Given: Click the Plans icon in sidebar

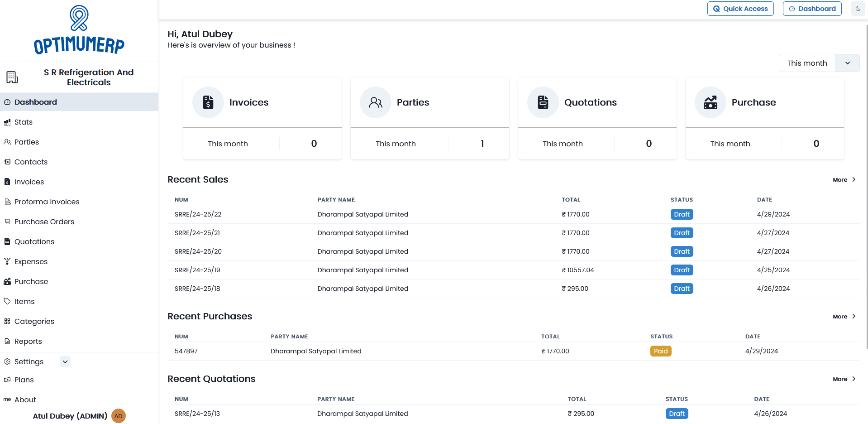Looking at the screenshot, I should pos(7,380).
